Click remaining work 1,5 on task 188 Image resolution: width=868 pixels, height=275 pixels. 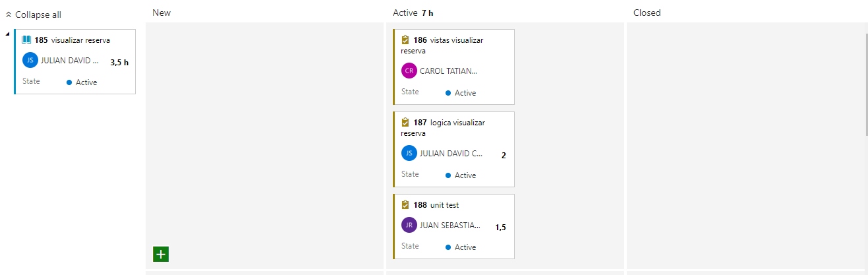[x=500, y=228]
